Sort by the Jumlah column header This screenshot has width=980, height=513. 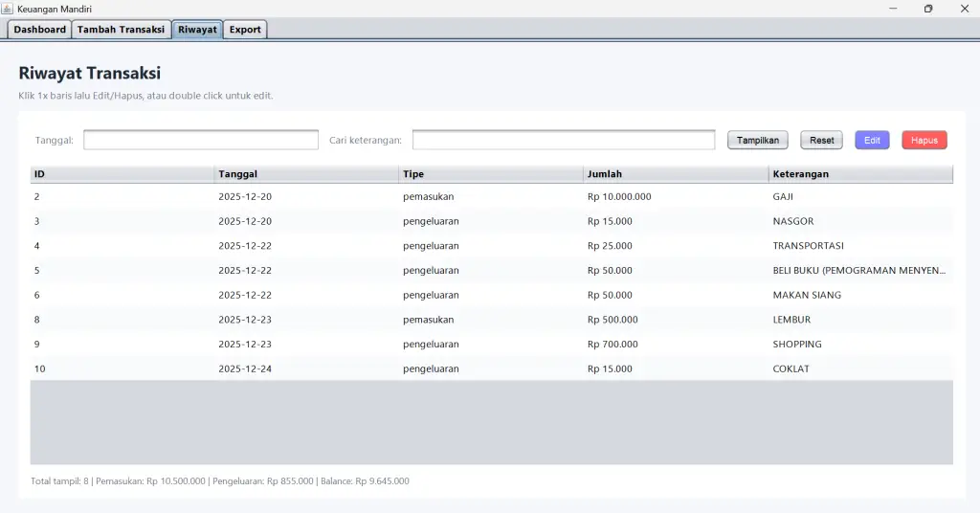[676, 174]
